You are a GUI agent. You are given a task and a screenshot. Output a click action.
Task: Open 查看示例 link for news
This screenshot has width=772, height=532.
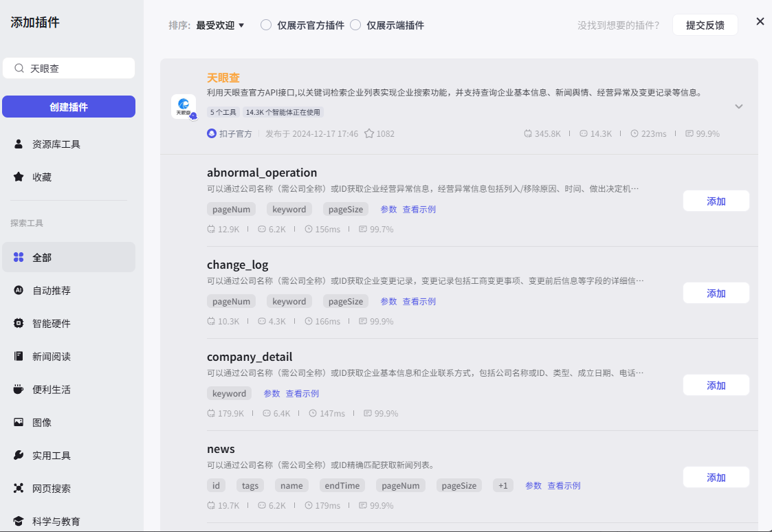[x=564, y=485]
